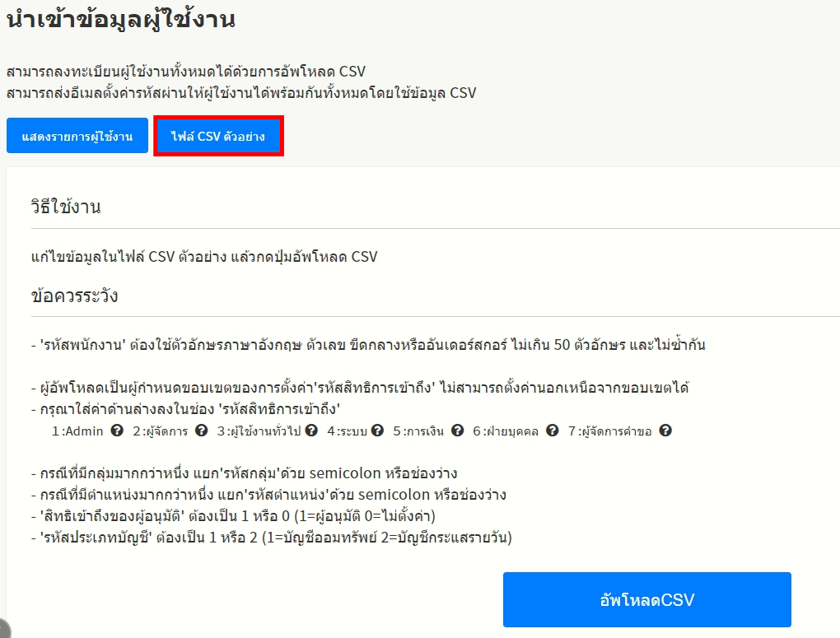Download the ไฟล์ CSV ตัวอย่าง sample file

218,136
